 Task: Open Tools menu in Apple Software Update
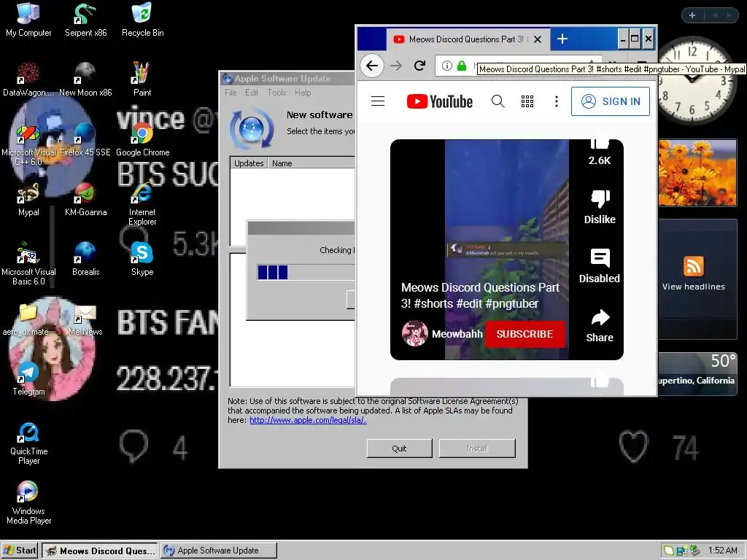pyautogui.click(x=276, y=93)
